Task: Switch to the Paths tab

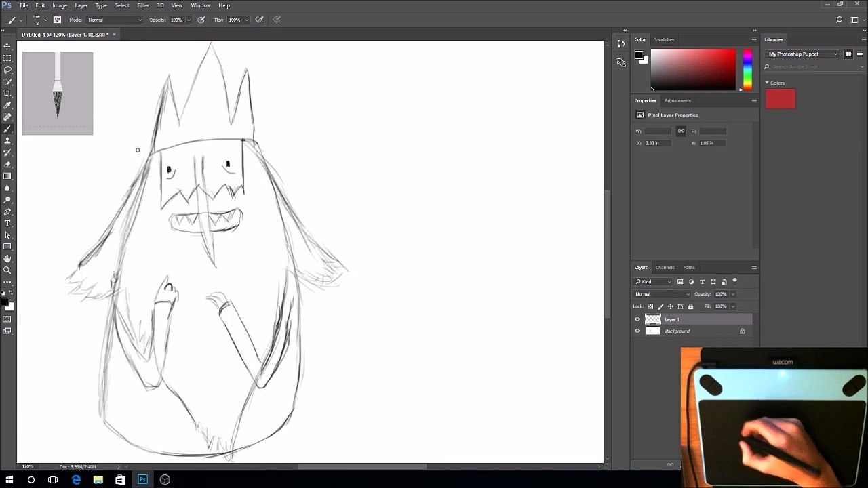Action: tap(689, 267)
